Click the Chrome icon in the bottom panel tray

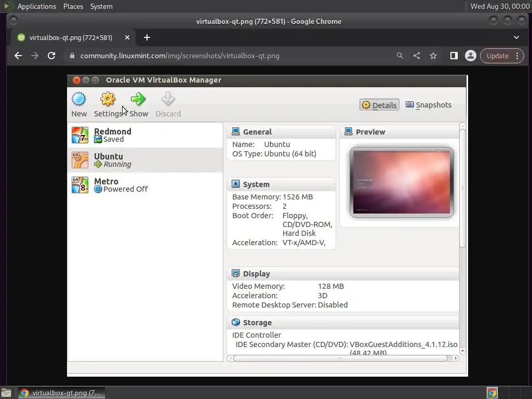tap(492, 393)
